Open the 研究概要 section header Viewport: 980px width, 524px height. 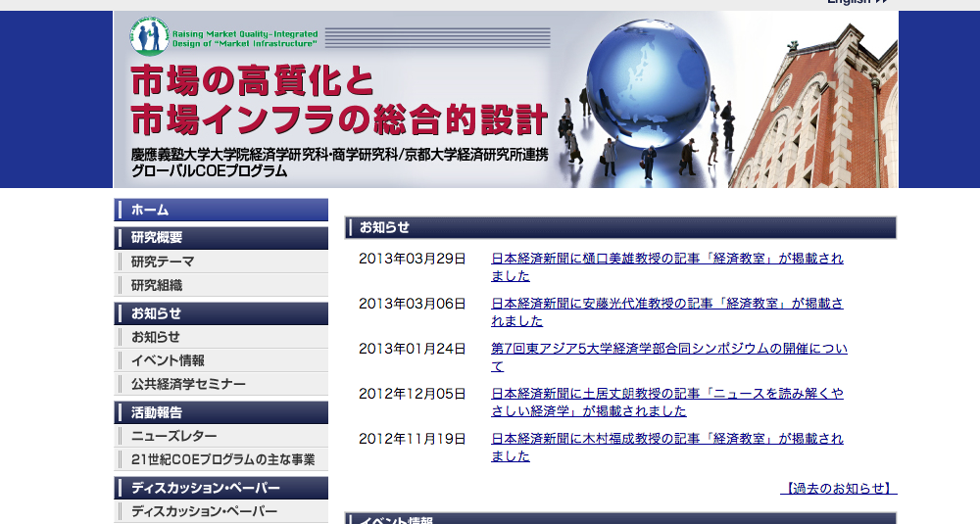coord(221,238)
